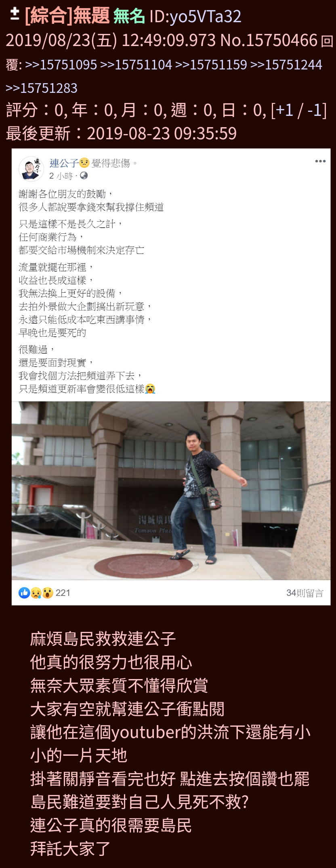Click the crying emoji ending the post text
The image size is (336, 868).
tap(150, 389)
